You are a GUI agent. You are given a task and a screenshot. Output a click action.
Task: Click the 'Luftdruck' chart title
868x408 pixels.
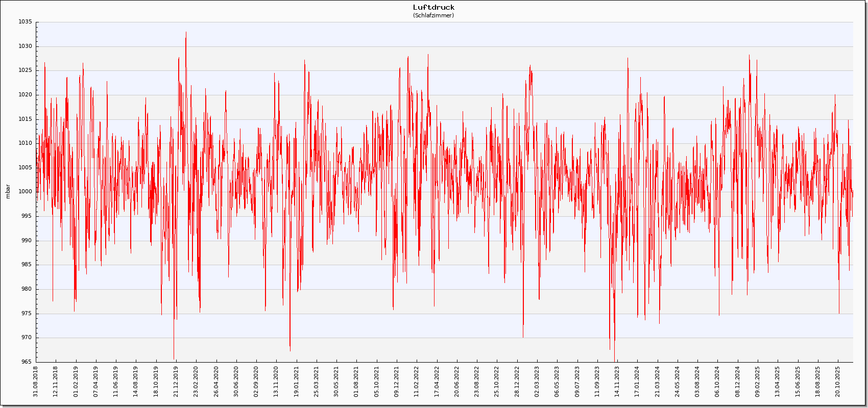click(433, 7)
